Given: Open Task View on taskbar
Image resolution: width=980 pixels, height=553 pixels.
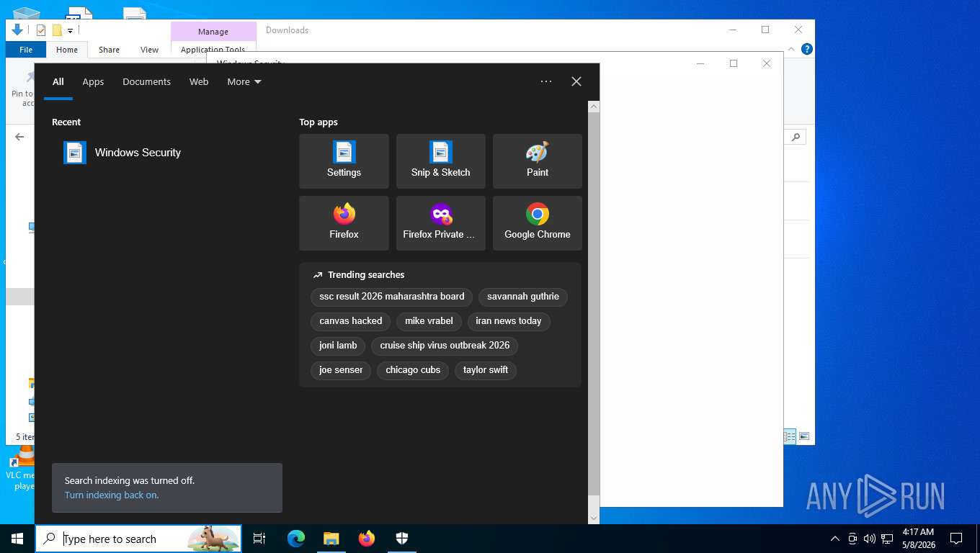Looking at the screenshot, I should point(259,539).
